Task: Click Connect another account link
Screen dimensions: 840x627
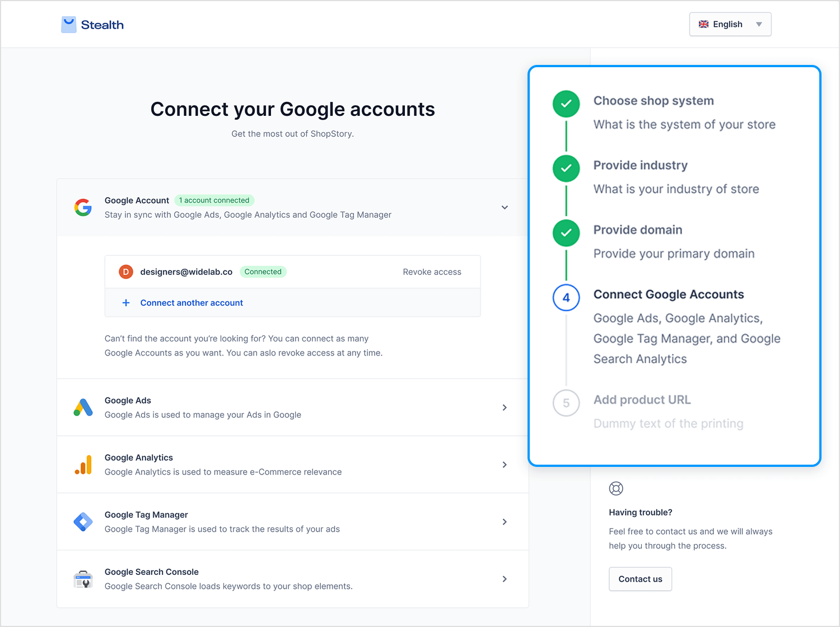Action: (192, 303)
